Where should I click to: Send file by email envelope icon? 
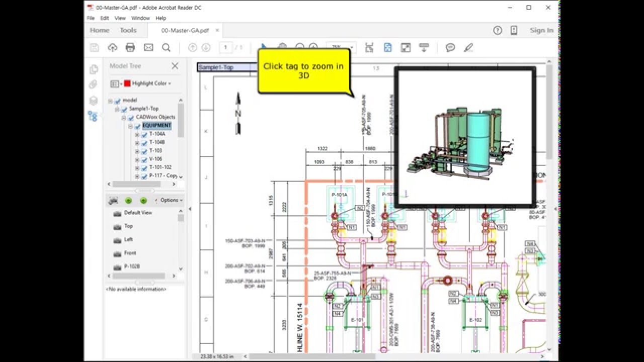pos(148,48)
